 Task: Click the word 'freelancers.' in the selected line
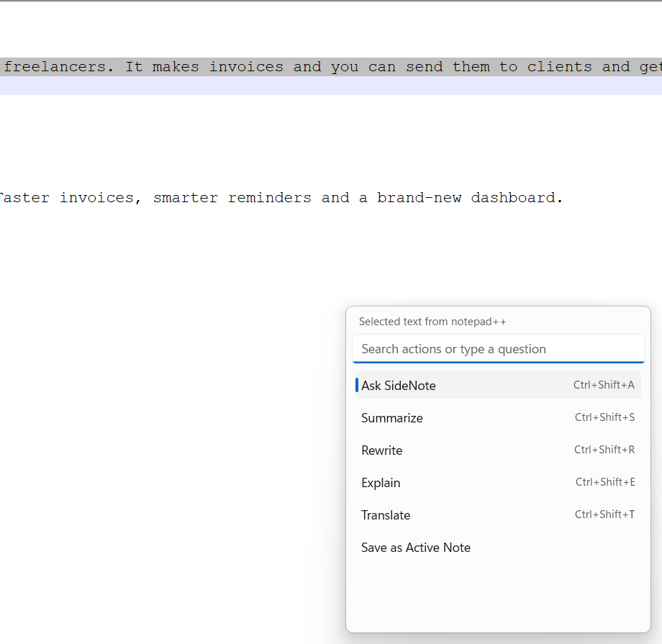(x=59, y=67)
